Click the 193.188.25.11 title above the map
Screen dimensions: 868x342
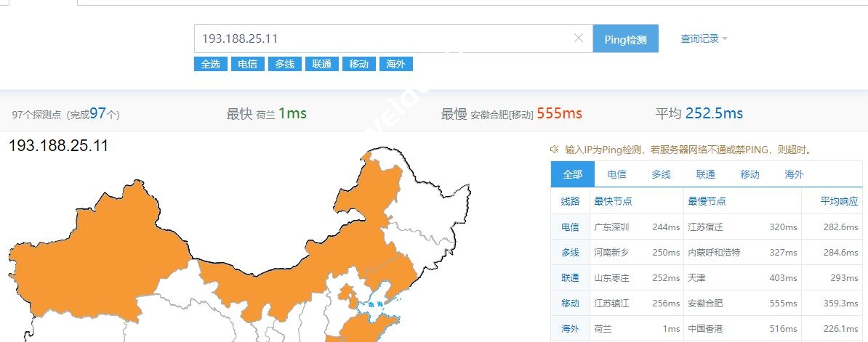(58, 146)
